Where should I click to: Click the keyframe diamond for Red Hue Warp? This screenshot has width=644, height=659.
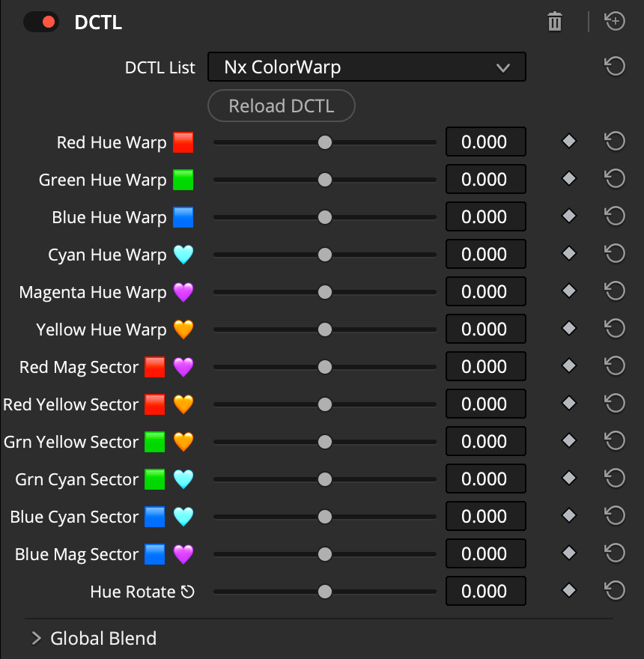coord(569,141)
